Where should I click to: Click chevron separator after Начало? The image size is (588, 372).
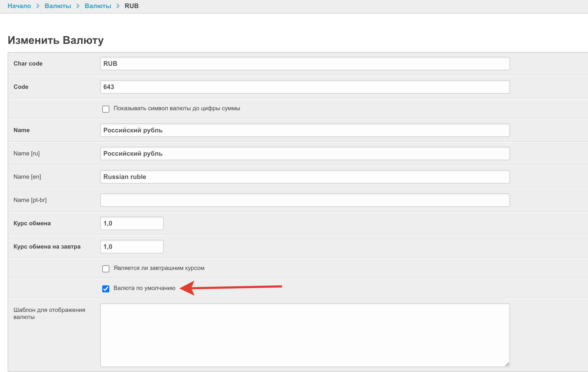pos(38,6)
